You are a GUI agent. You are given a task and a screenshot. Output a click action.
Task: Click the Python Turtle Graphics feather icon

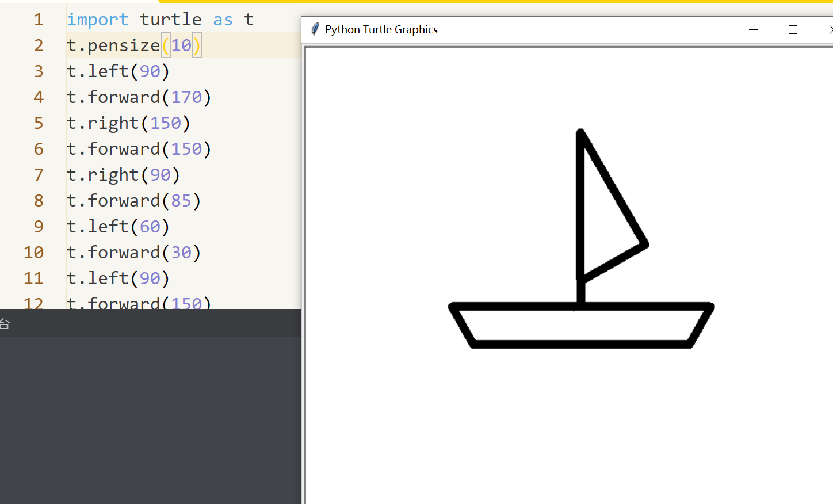(315, 29)
